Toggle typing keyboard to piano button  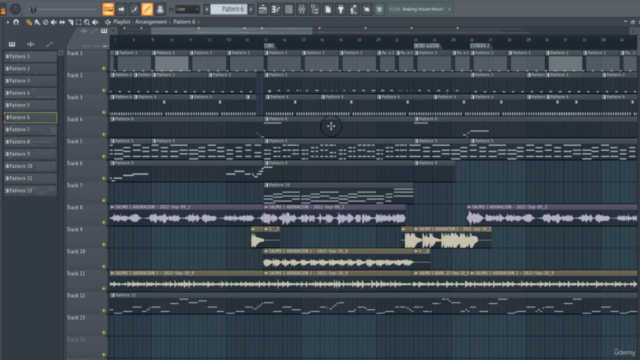(108, 9)
